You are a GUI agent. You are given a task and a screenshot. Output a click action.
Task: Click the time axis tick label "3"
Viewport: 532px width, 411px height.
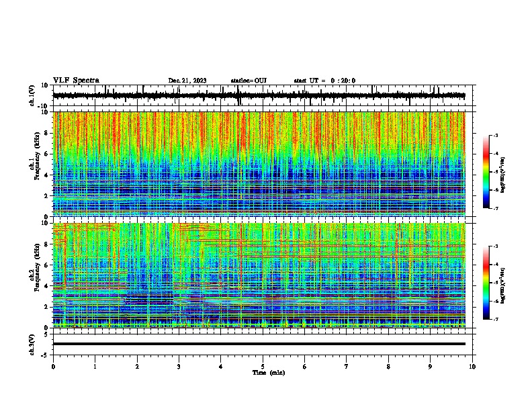pyautogui.click(x=179, y=367)
